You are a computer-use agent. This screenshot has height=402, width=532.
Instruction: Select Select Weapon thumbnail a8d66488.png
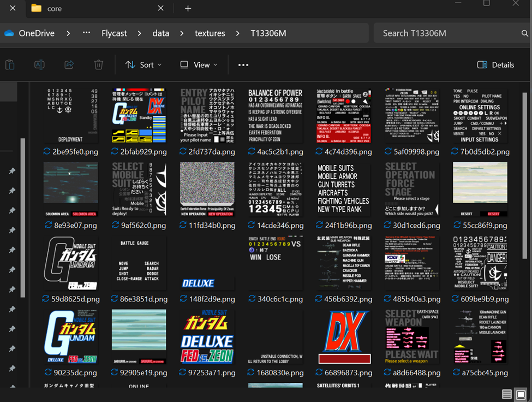click(x=412, y=336)
